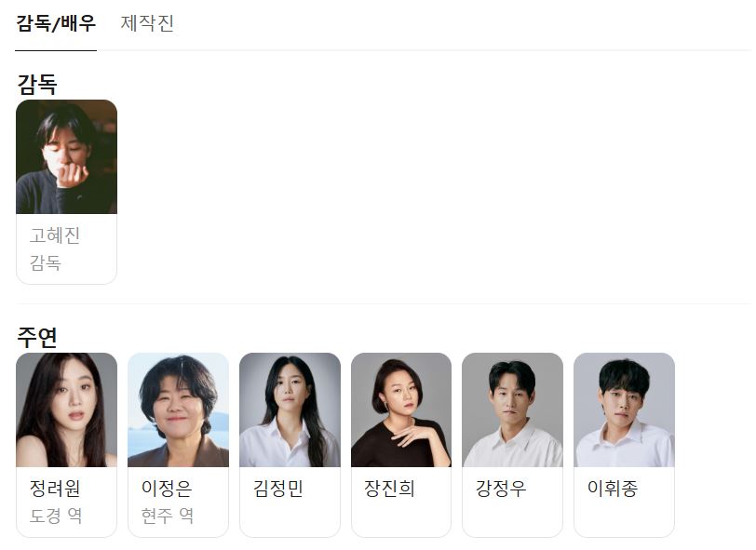
Task: Open 이정은's profile photo
Action: tap(179, 409)
